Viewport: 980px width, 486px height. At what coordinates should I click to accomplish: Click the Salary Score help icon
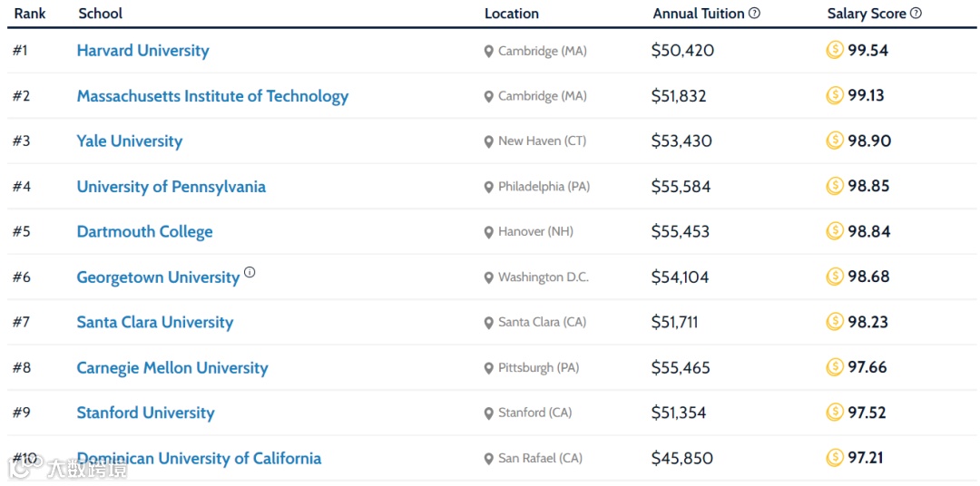pos(916,14)
